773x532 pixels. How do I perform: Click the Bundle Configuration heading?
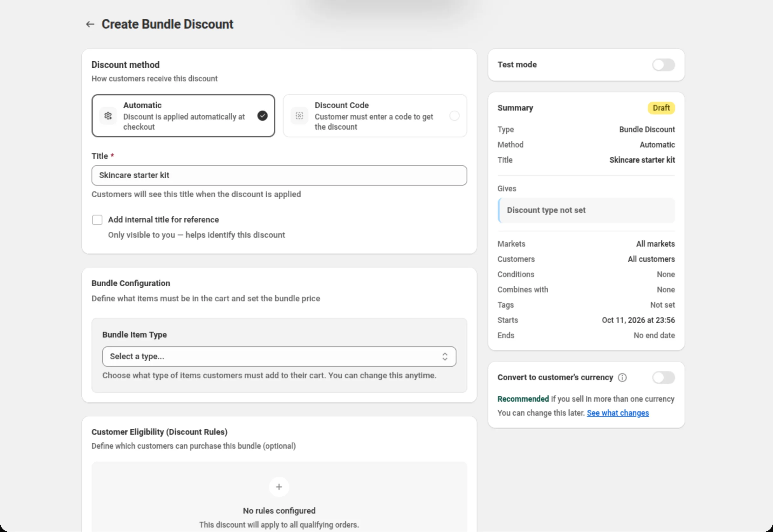[131, 283]
